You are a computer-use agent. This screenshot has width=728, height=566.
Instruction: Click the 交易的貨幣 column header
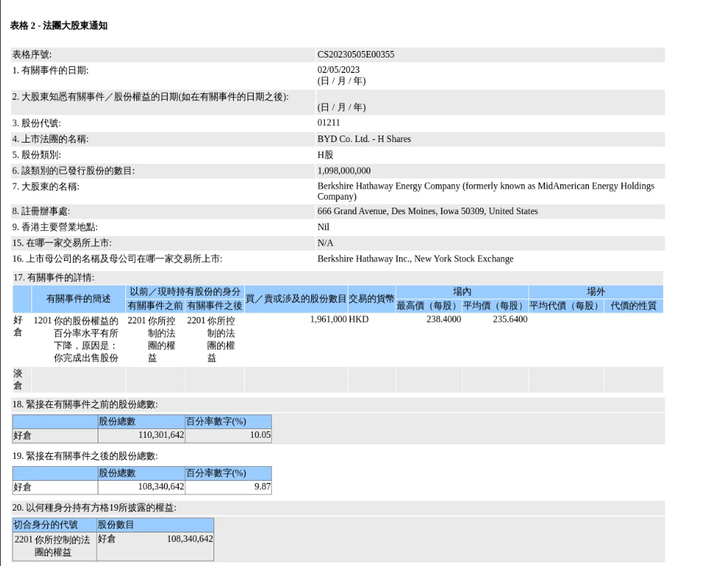[372, 299]
